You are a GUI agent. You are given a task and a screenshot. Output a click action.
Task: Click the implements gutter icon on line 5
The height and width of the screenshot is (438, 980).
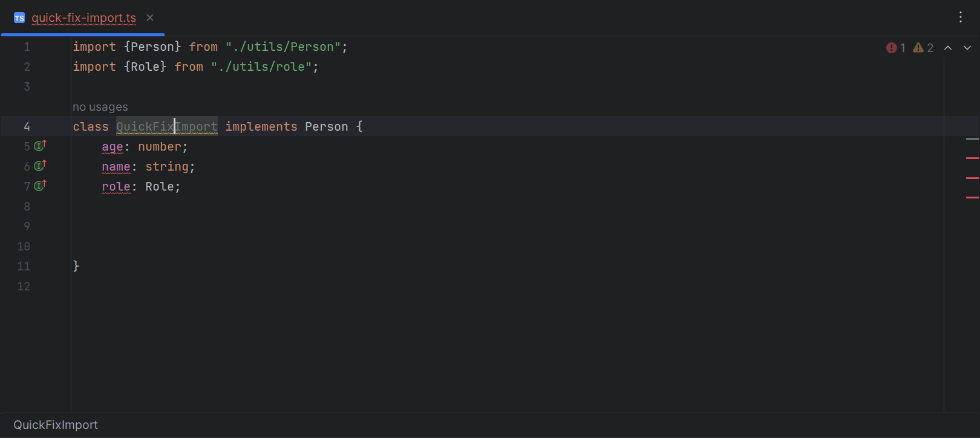tap(40, 146)
